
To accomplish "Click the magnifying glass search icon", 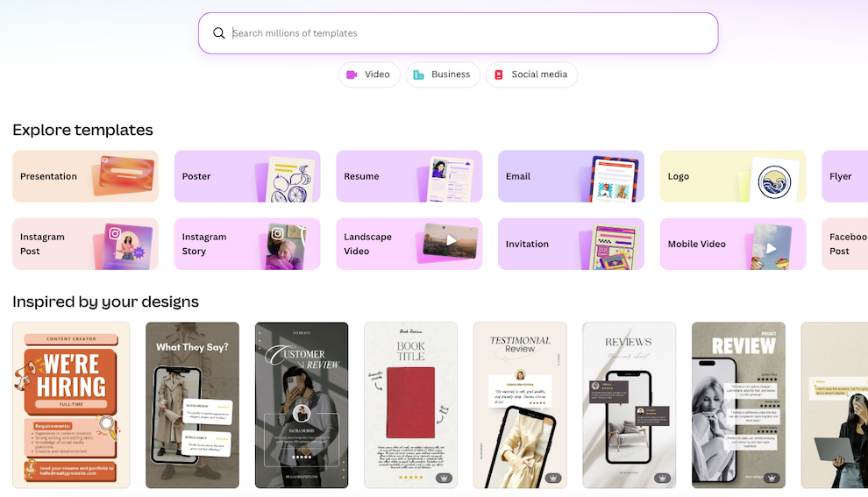I will [218, 33].
